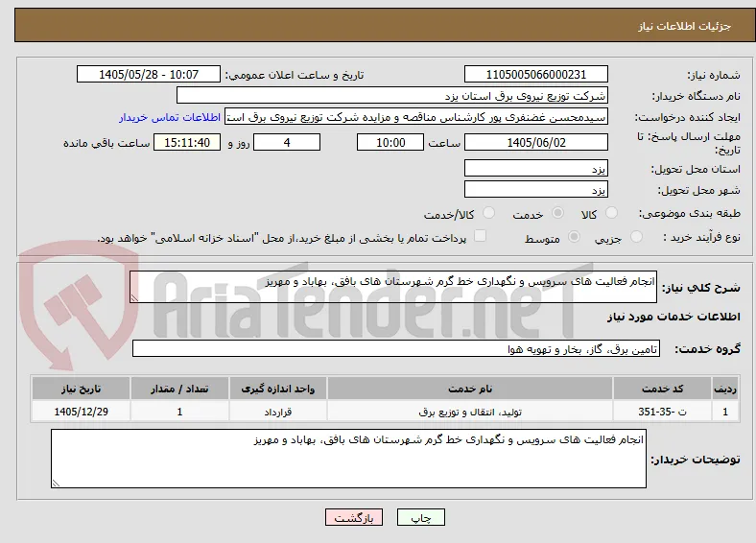Click the شرح کلی نیاز text area
Viewport: 756px width, 543px height.
393,287
